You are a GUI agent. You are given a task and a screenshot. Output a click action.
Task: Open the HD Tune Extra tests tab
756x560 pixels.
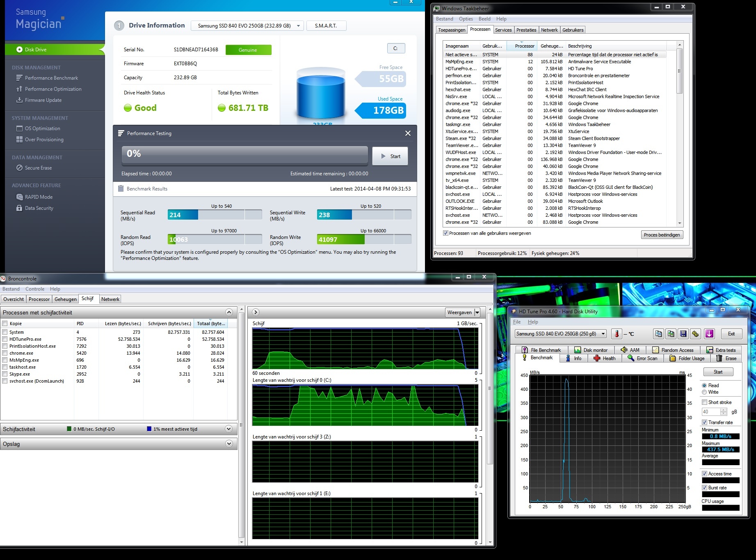[x=722, y=350]
